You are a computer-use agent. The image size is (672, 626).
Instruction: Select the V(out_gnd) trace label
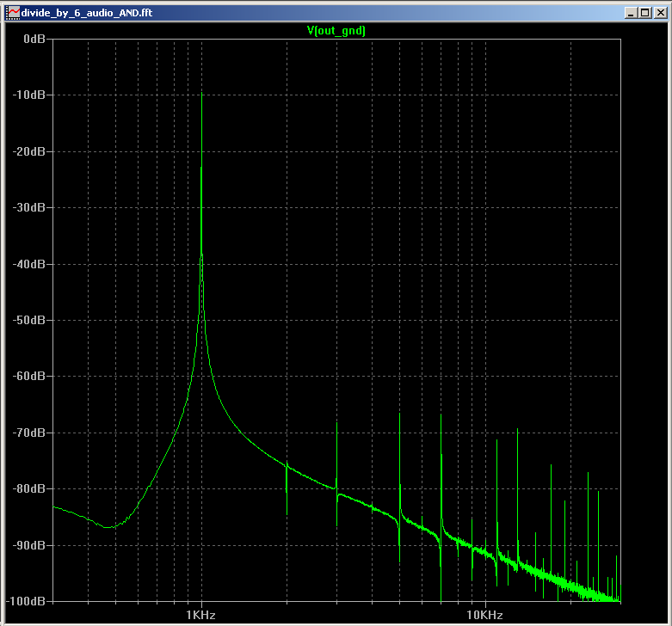(x=336, y=30)
